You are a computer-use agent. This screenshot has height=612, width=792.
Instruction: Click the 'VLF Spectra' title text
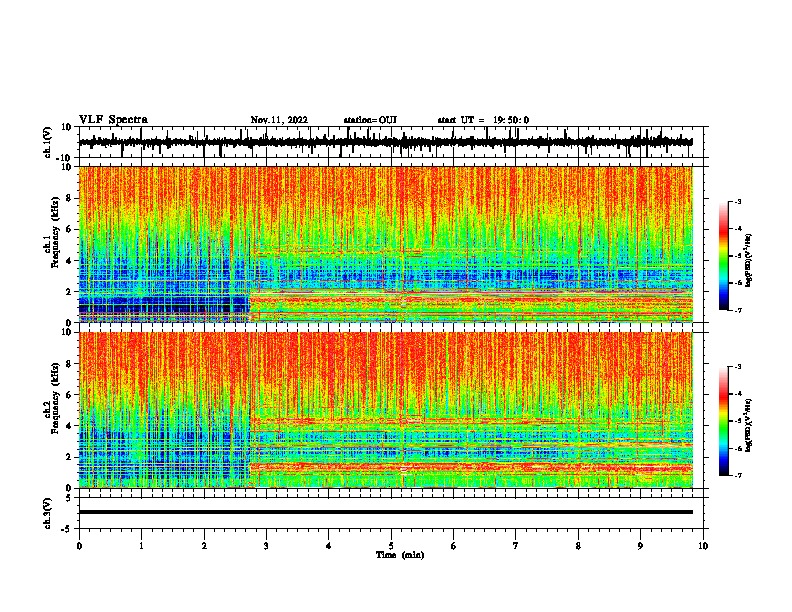(114, 120)
